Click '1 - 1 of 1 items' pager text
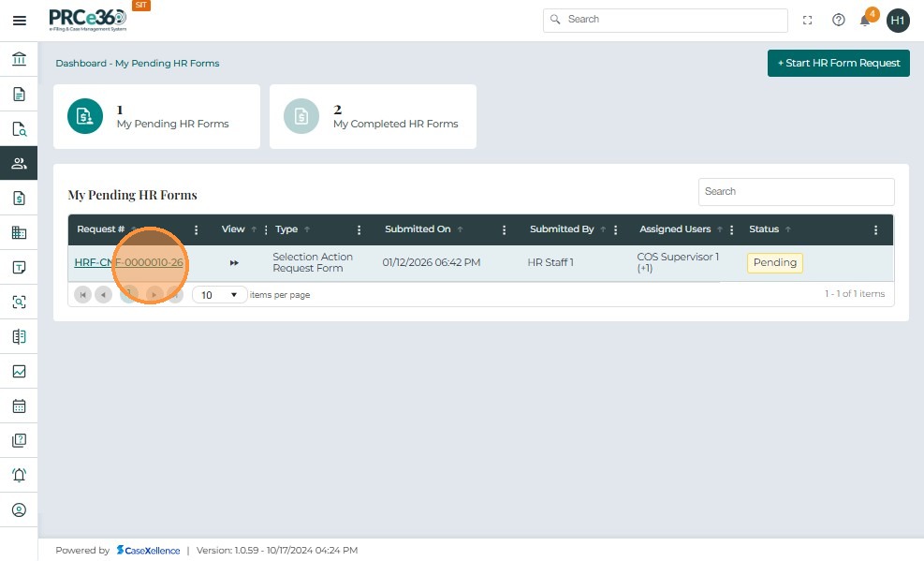 [x=855, y=294]
